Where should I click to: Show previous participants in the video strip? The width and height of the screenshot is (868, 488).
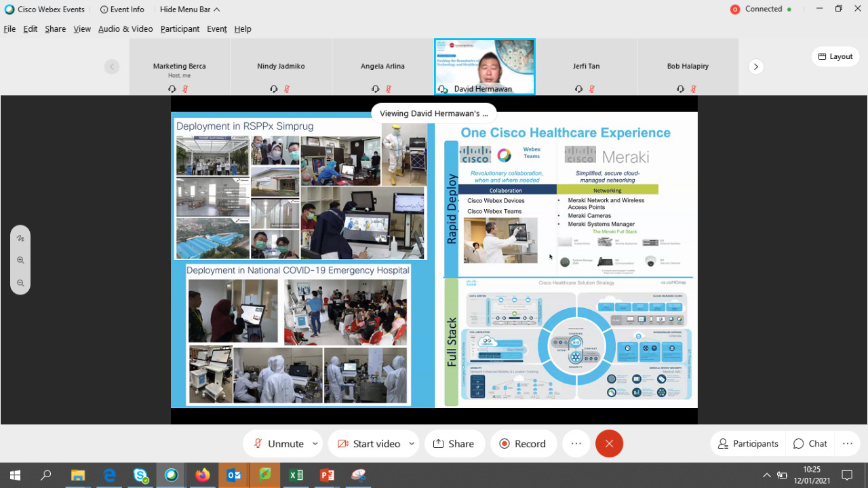pyautogui.click(x=112, y=67)
